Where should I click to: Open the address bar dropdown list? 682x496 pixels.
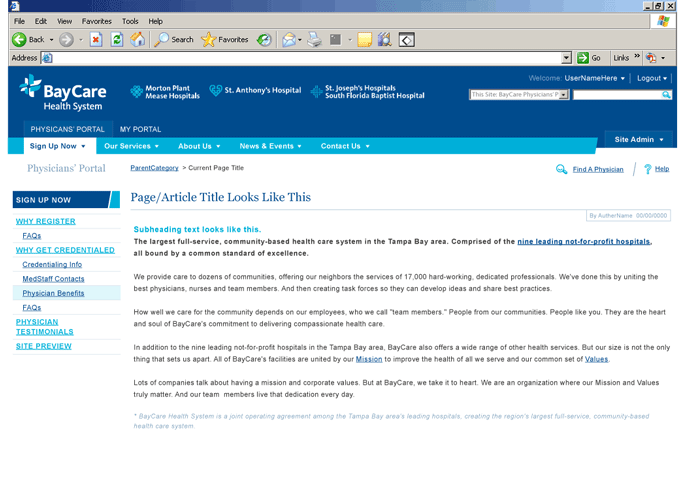coord(566,58)
